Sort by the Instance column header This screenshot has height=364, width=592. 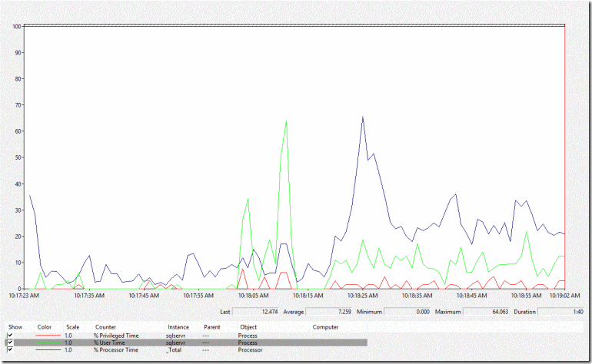tap(178, 327)
